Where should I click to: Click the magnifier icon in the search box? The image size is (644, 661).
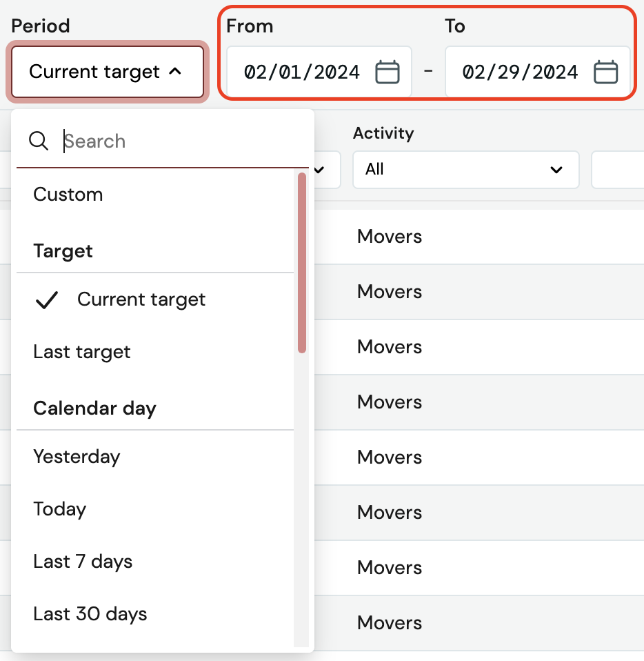click(x=39, y=141)
